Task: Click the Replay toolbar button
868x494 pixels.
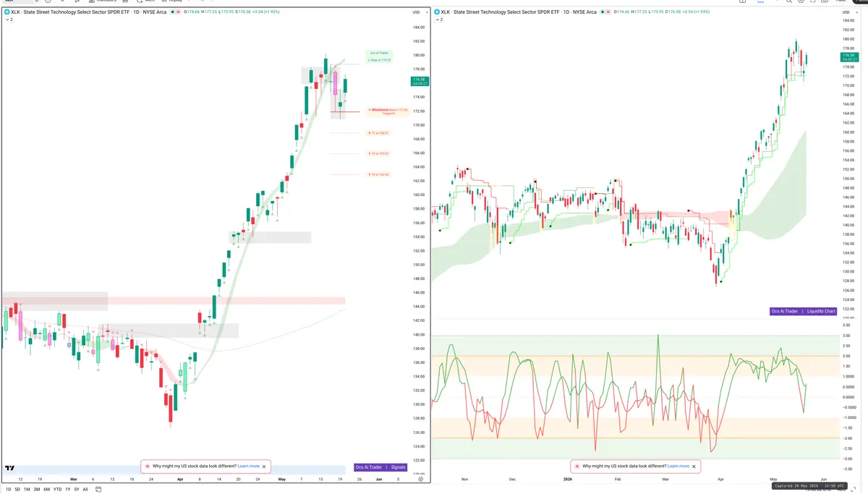Action: (x=171, y=1)
